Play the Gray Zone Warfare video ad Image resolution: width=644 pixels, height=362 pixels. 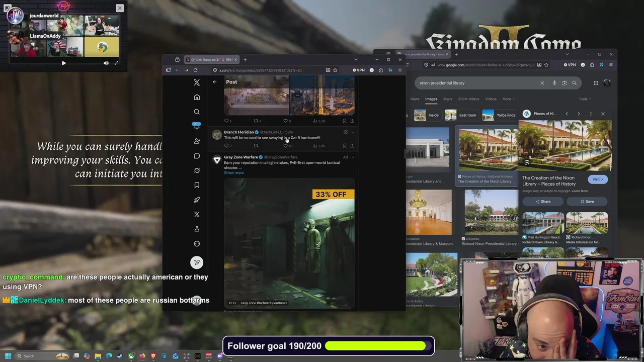click(289, 244)
